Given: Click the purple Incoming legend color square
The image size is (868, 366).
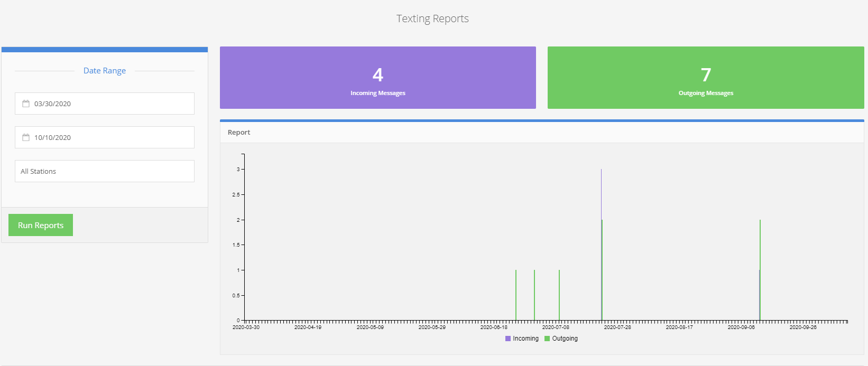Looking at the screenshot, I should [x=508, y=339].
